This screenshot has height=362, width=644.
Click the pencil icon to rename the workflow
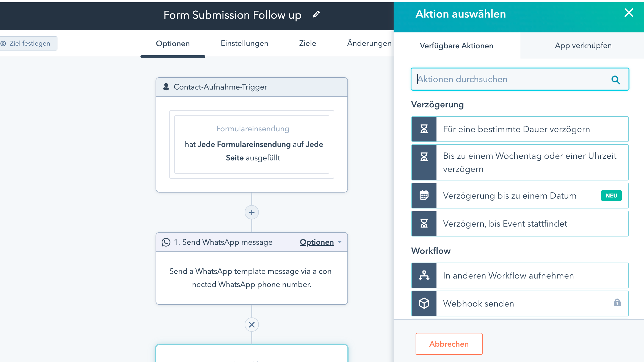[316, 14]
